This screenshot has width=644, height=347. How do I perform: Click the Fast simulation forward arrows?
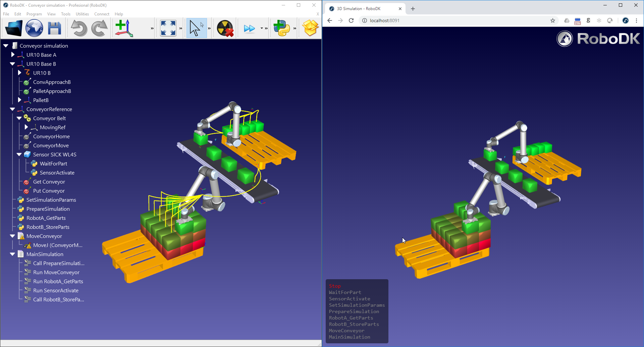click(249, 28)
